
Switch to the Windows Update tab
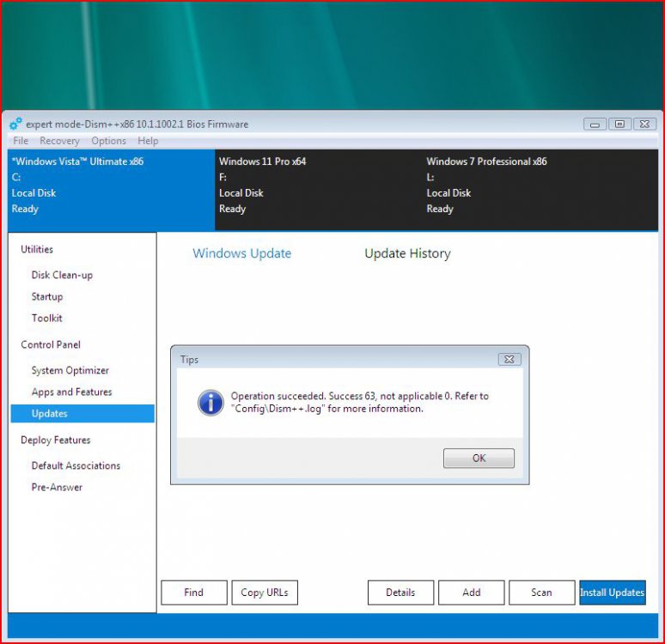(241, 253)
